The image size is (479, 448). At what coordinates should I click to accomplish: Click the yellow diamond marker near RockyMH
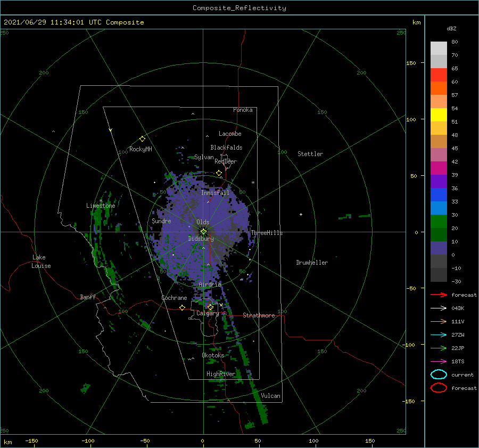click(142, 139)
